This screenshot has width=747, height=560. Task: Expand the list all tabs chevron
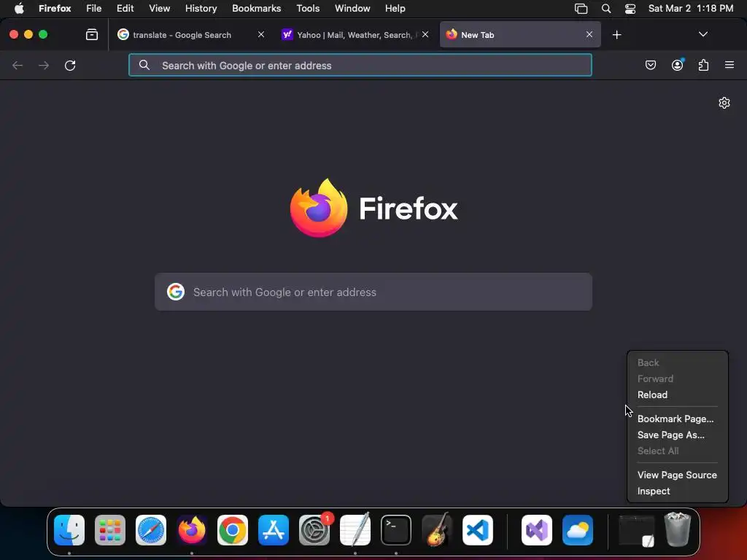click(703, 34)
